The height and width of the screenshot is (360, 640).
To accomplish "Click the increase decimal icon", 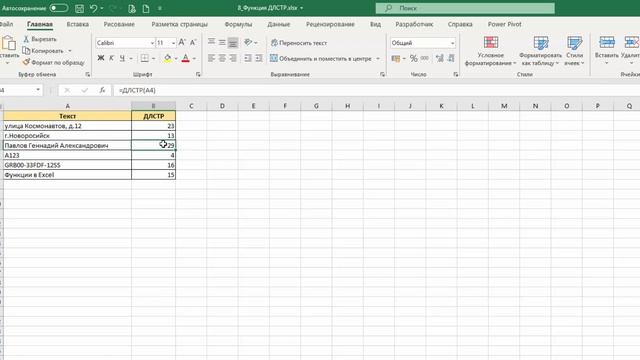I will pos(440,58).
